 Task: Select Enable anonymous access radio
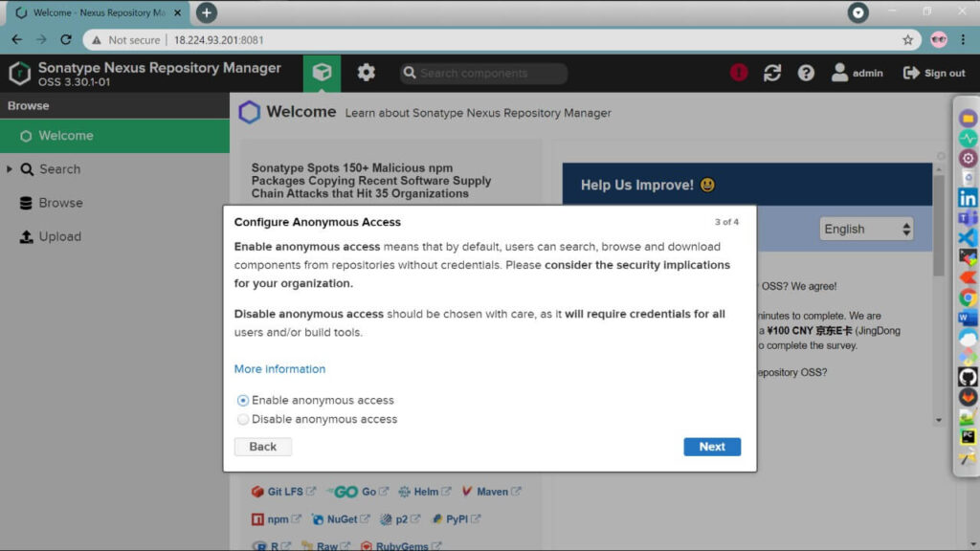point(243,401)
